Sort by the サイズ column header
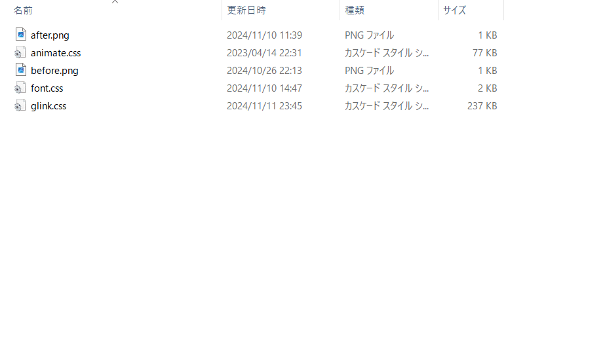The width and height of the screenshot is (605, 364). pyautogui.click(x=454, y=10)
